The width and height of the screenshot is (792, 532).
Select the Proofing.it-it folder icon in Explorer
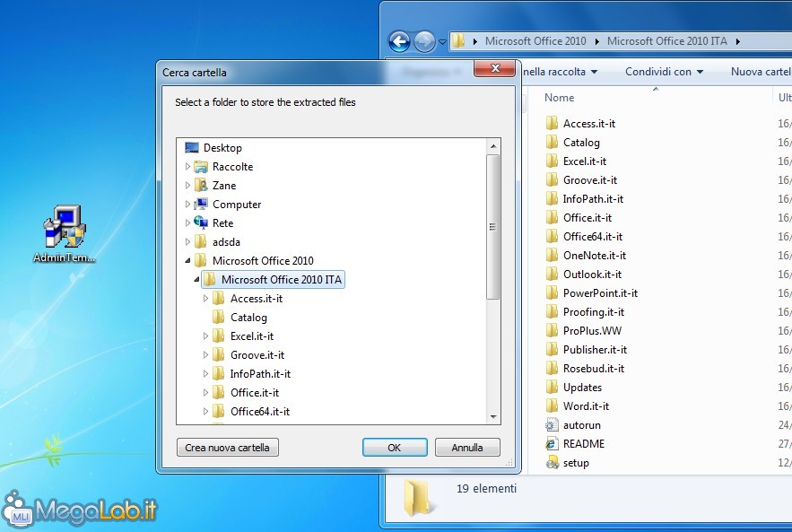(553, 311)
